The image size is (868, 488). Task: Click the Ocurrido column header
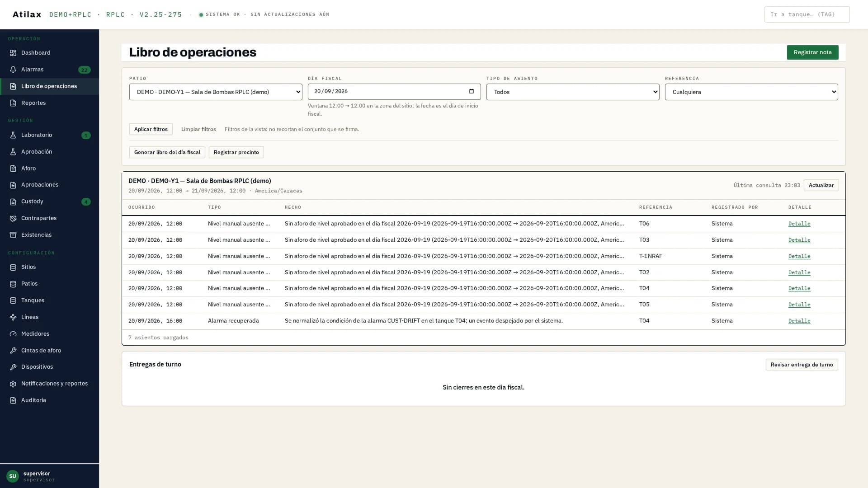[142, 207]
